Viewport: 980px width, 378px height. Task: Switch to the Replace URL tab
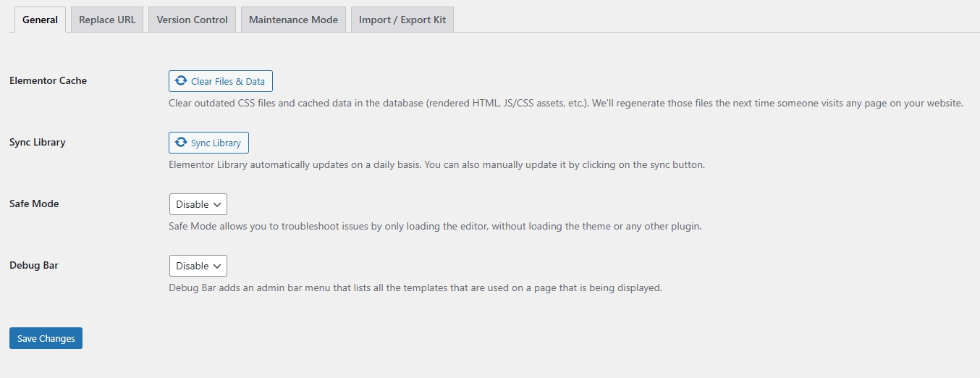pyautogui.click(x=107, y=20)
